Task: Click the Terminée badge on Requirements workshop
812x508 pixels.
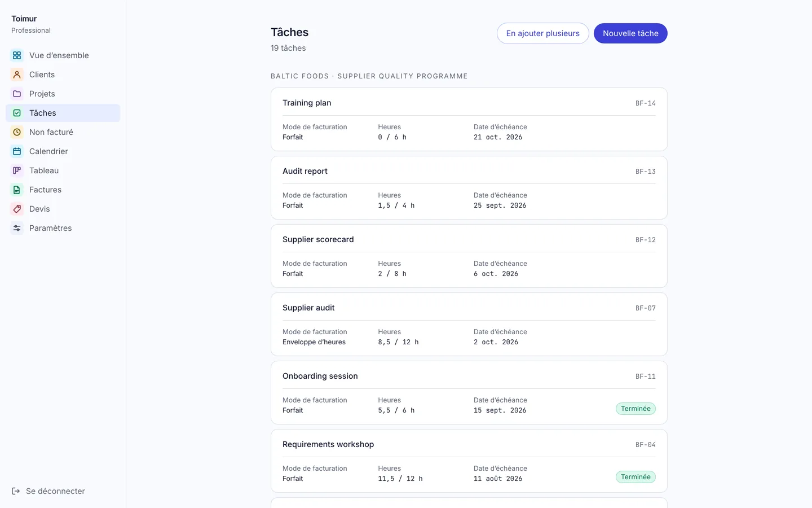Action: tap(636, 477)
